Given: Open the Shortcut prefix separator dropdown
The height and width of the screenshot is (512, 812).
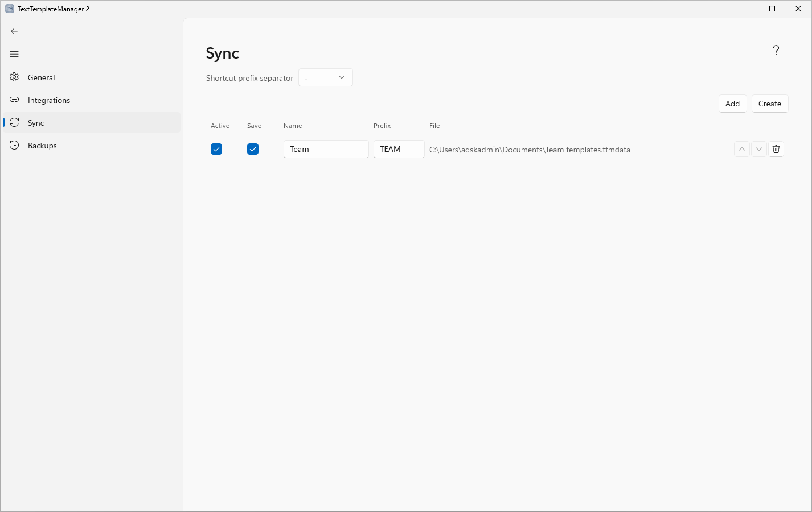Looking at the screenshot, I should (x=326, y=77).
